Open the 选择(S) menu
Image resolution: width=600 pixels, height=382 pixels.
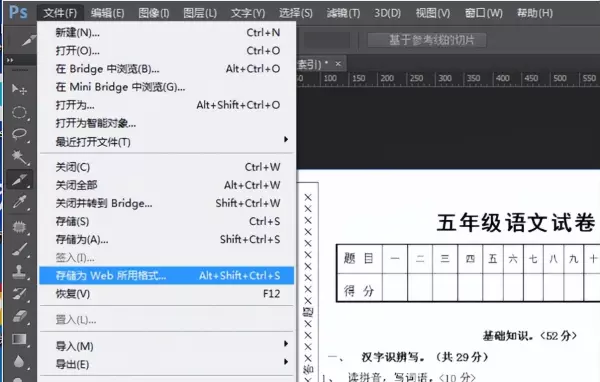pos(295,13)
